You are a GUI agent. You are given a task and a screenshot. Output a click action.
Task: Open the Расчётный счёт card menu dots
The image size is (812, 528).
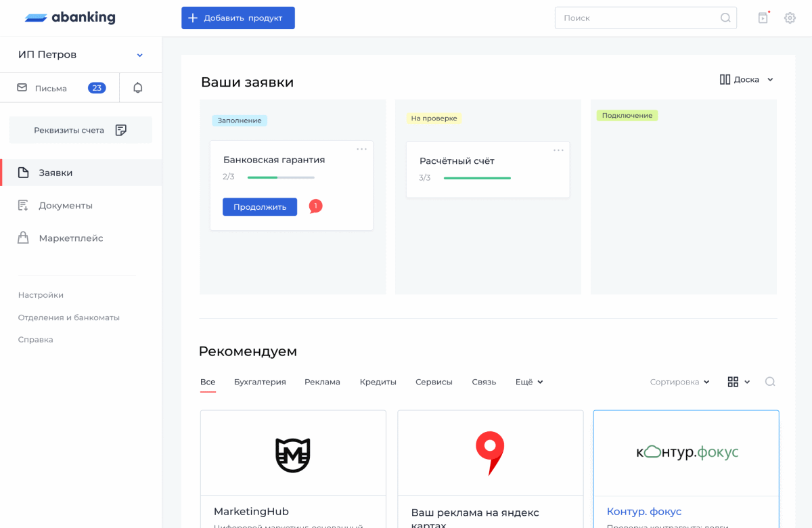(x=558, y=150)
